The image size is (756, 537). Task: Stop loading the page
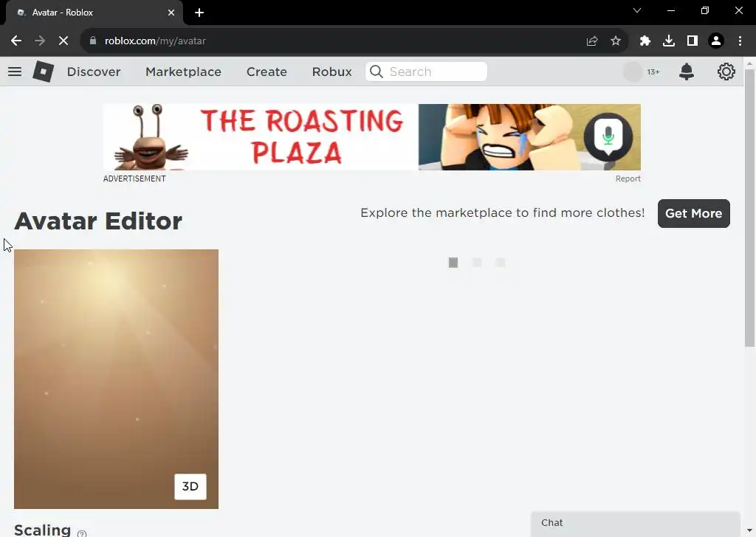63,41
